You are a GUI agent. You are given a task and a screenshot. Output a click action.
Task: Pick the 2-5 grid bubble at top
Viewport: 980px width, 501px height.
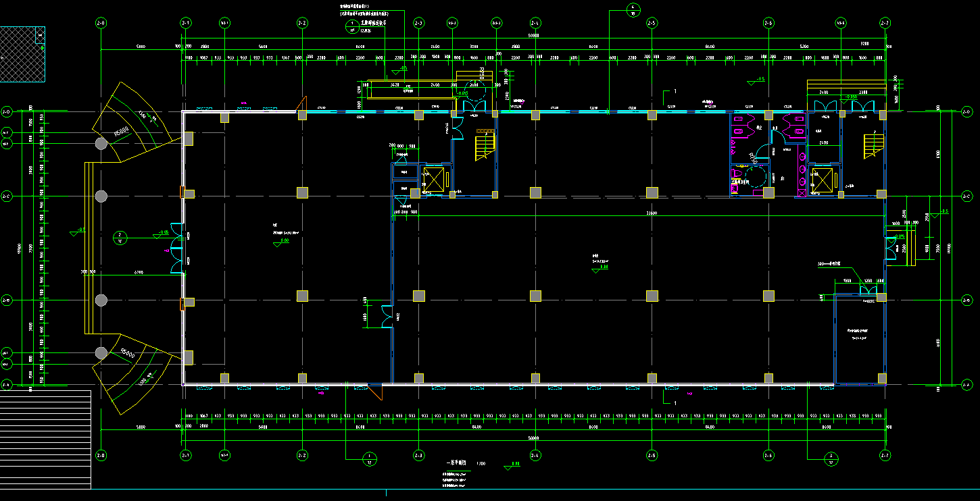coord(652,23)
